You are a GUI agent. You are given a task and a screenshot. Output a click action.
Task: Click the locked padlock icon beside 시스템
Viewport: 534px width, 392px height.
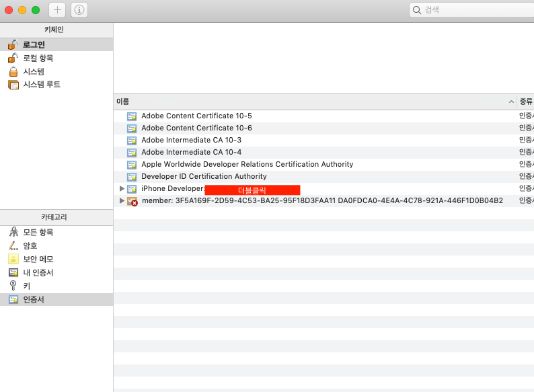pos(13,71)
